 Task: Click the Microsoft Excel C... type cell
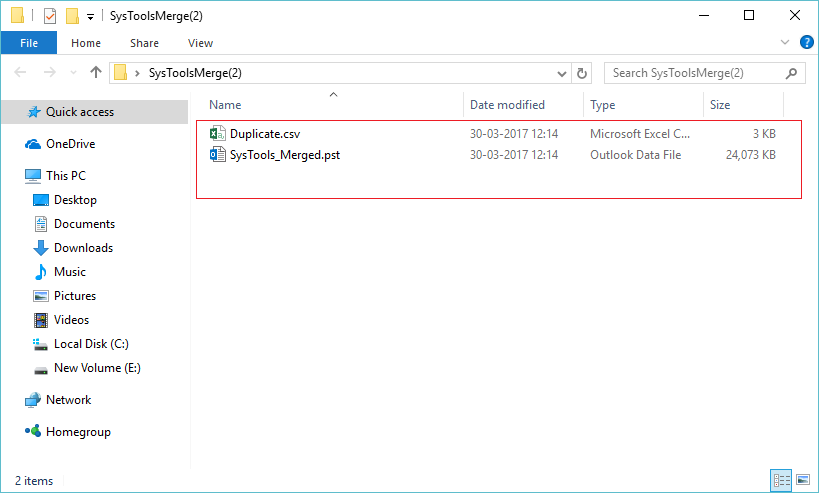coord(640,134)
